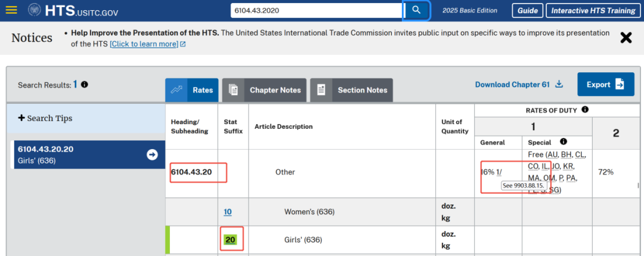This screenshot has width=644, height=256.
Task: Open the hamburger navigation menu
Action: [11, 10]
